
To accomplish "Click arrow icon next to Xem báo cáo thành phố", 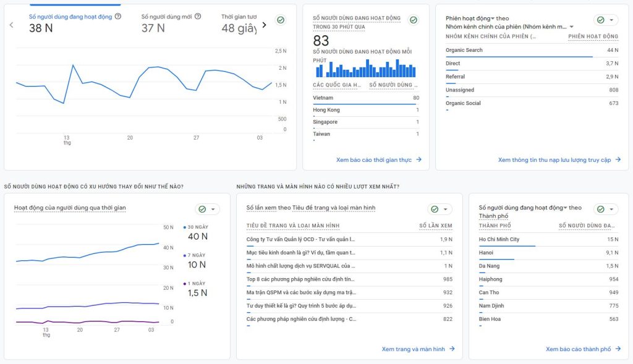I will click(618, 349).
